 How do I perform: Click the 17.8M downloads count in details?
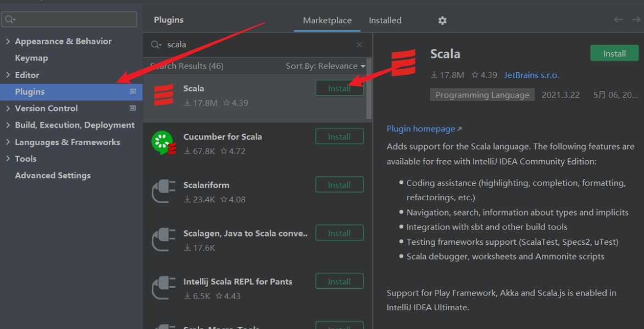(447, 75)
